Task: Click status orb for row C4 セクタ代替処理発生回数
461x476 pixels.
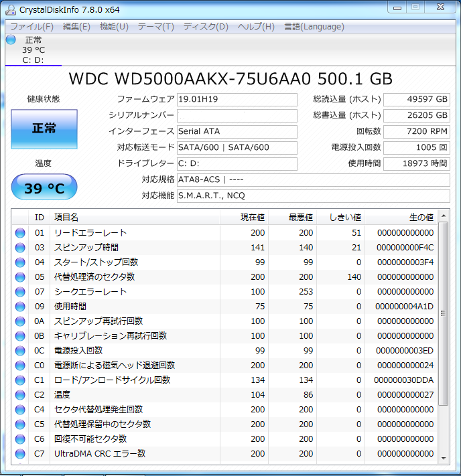Action: 20,410
